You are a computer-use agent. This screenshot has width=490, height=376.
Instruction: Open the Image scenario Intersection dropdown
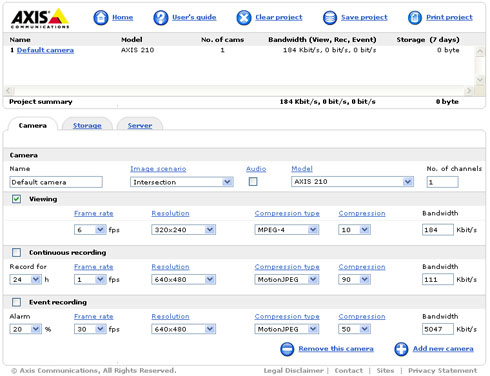[182, 182]
